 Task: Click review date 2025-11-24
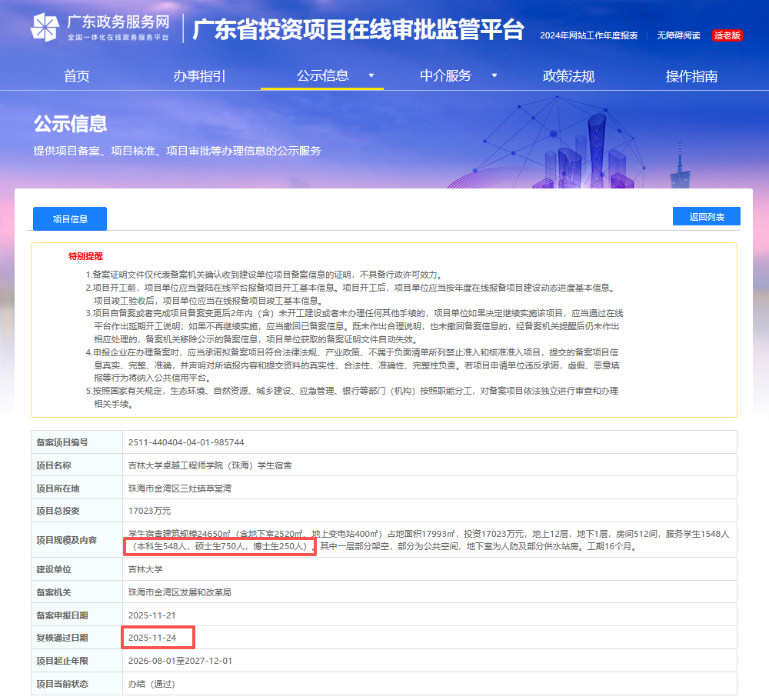coord(152,638)
